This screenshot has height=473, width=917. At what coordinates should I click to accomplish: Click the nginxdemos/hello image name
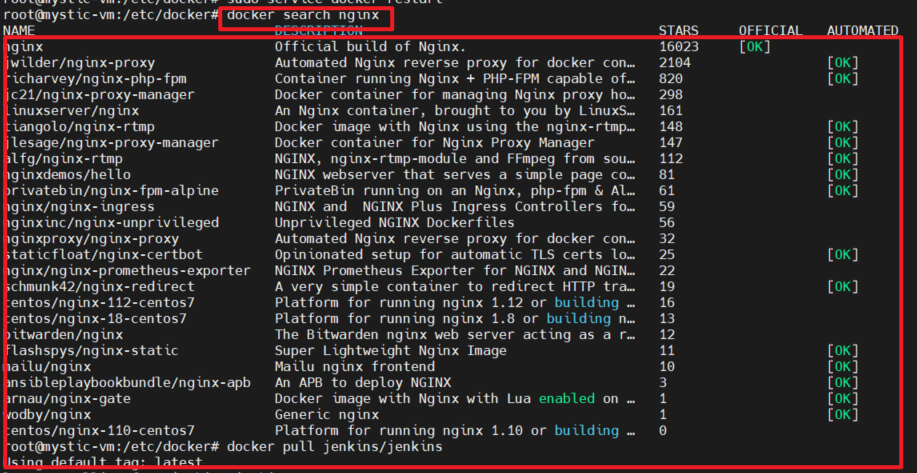tap(67, 174)
